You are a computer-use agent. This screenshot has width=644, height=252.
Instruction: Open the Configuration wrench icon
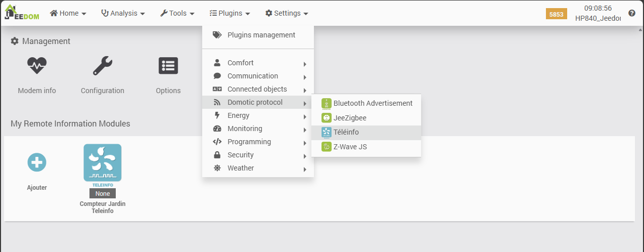point(103,66)
